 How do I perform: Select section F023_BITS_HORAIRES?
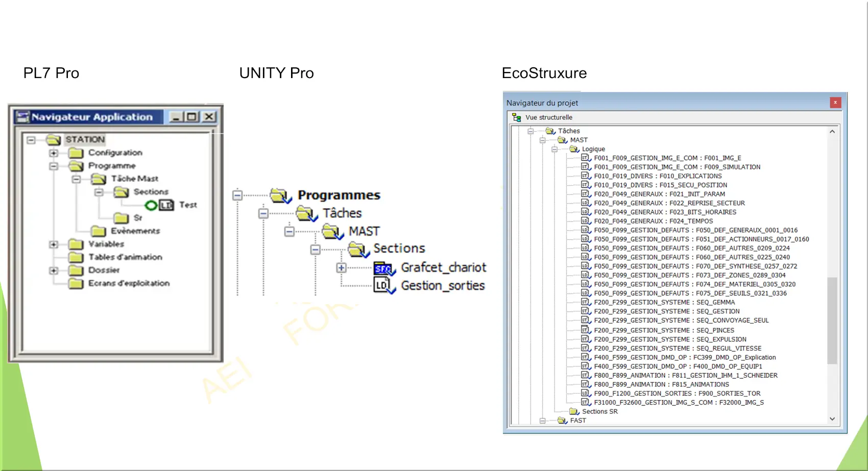665,212
